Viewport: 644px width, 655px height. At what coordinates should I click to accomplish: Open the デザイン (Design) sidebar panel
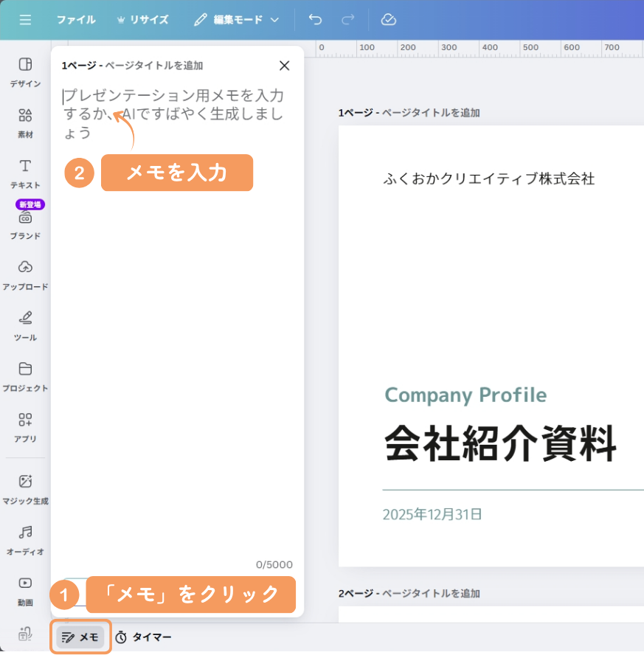[25, 72]
